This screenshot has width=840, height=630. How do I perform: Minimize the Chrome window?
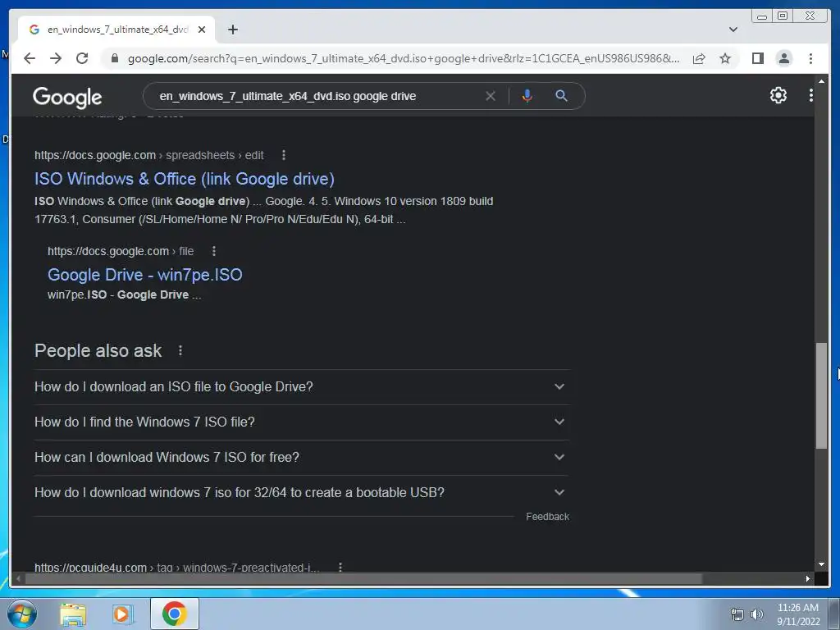point(762,16)
